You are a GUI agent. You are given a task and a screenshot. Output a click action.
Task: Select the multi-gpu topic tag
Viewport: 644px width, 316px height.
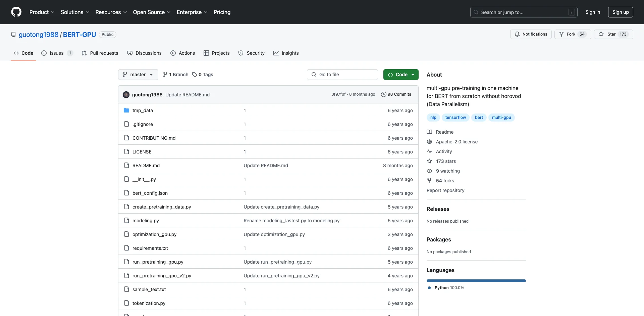coord(501,118)
